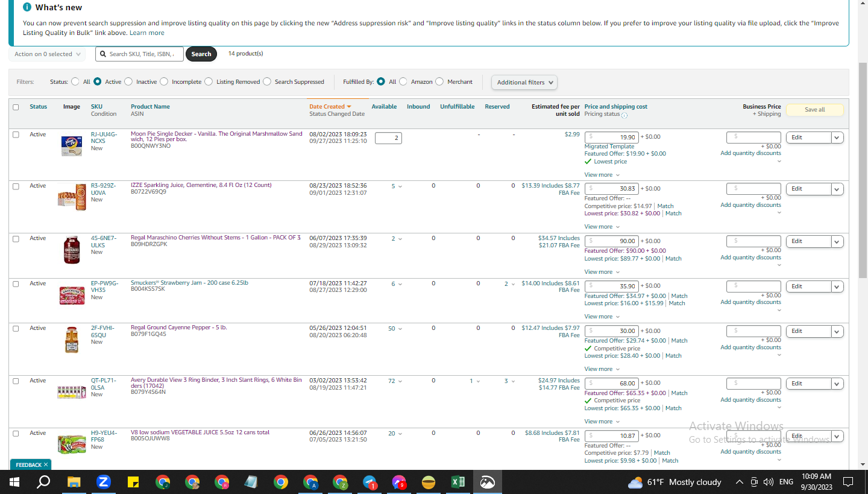Image resolution: width=868 pixels, height=494 pixels.
Task: Click the Avery binder product image
Action: click(72, 392)
